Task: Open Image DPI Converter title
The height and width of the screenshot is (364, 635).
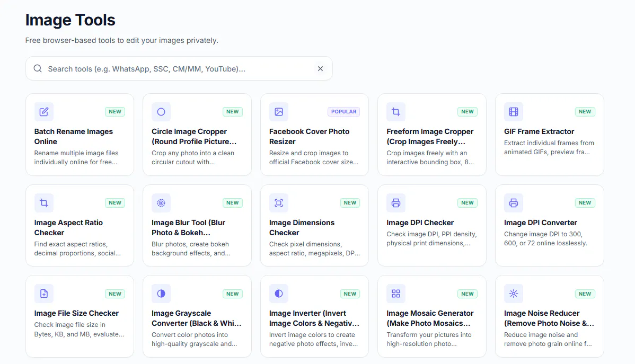Action: click(541, 223)
